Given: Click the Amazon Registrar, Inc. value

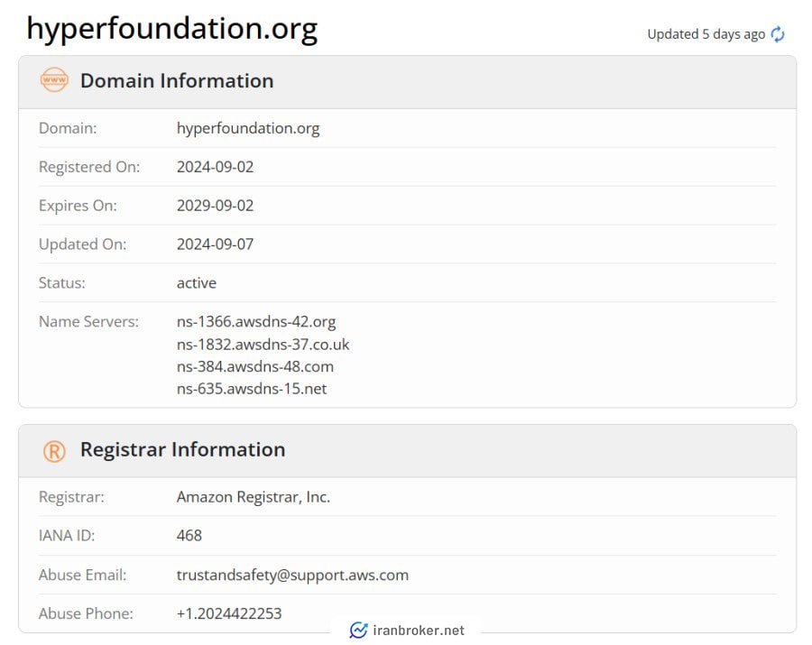Looking at the screenshot, I should [x=254, y=497].
